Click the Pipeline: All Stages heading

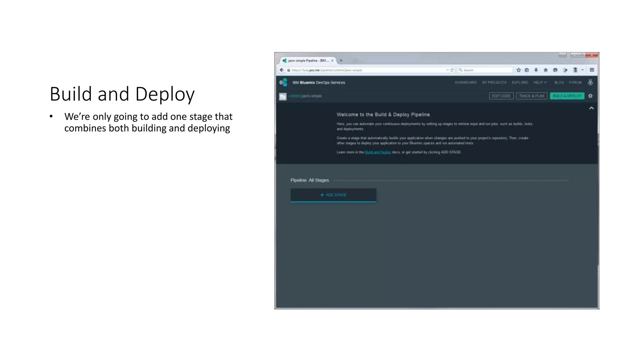pyautogui.click(x=310, y=180)
